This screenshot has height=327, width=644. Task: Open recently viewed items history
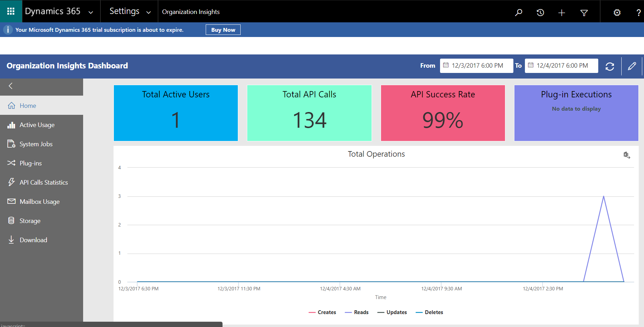[540, 12]
